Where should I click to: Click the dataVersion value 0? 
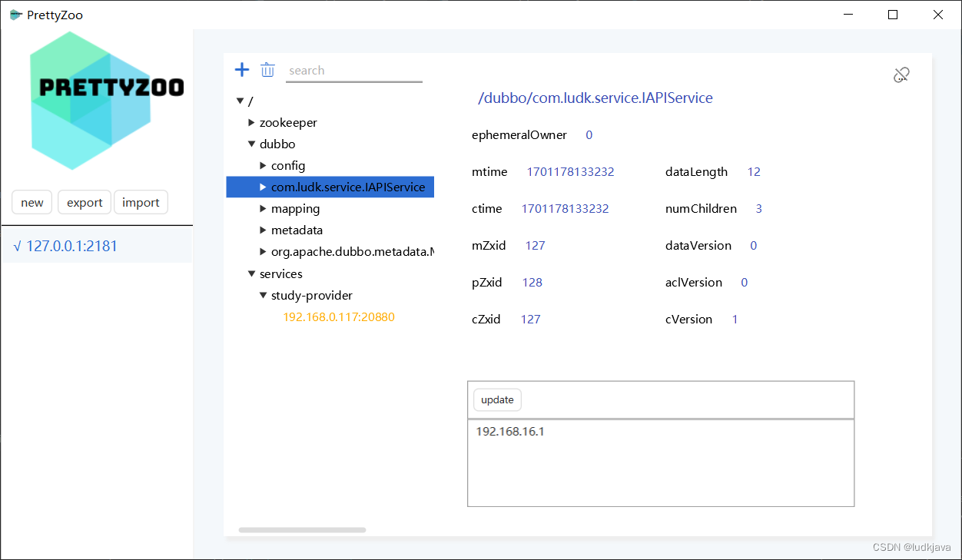(753, 245)
